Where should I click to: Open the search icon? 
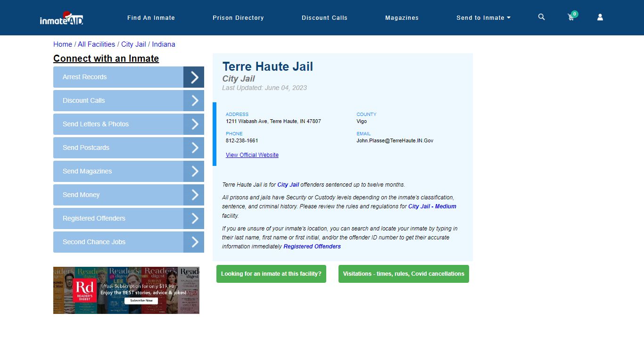(541, 17)
